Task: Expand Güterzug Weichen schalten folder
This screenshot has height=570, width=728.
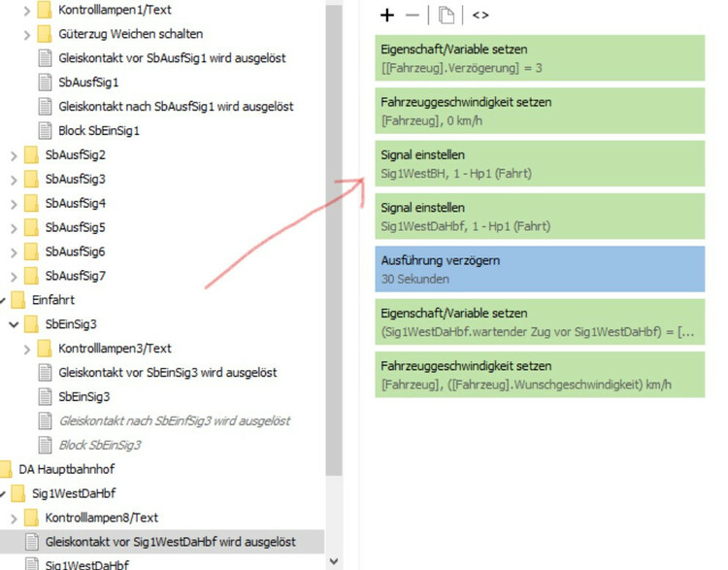Action: pos(27,35)
